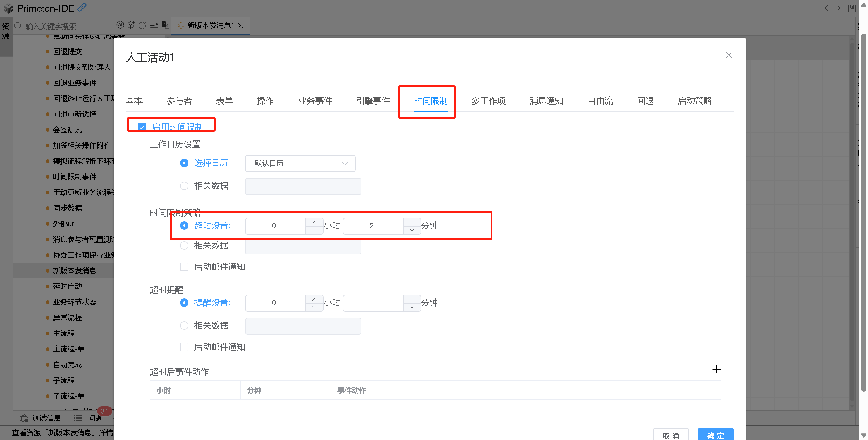Switch to the 参与者 tab

point(179,101)
